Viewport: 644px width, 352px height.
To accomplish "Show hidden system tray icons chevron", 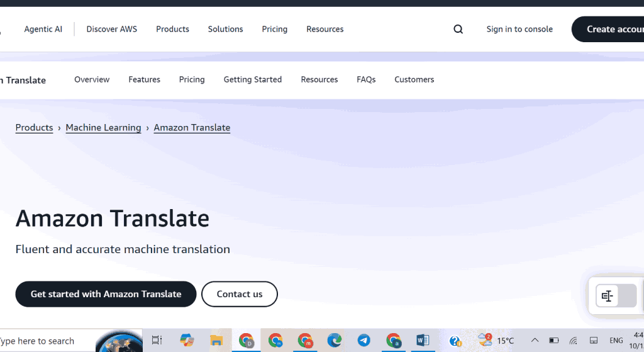I will (x=535, y=341).
